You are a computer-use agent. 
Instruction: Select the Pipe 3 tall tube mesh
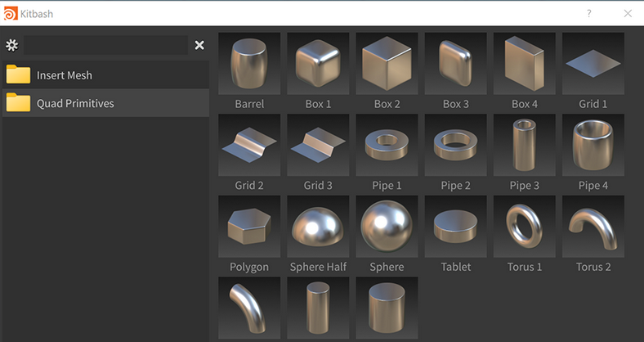(x=524, y=145)
